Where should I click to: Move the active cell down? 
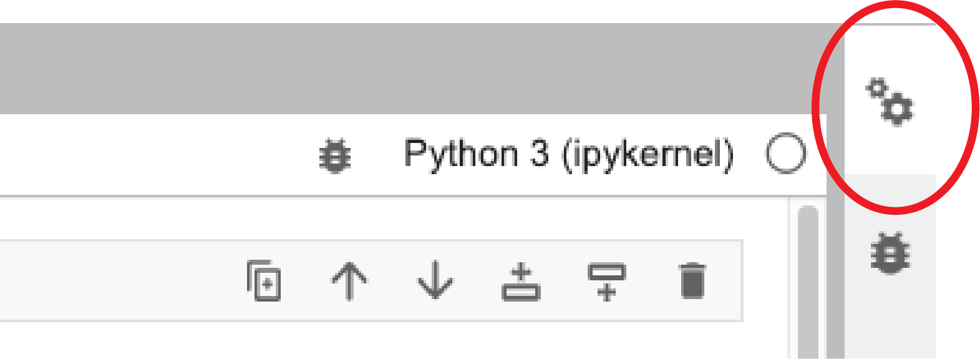(x=435, y=280)
